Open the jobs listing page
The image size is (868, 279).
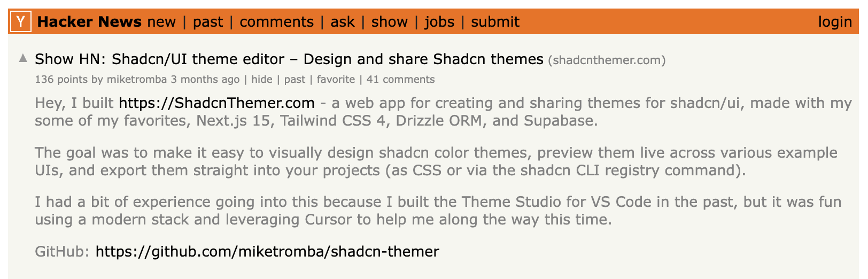(x=439, y=22)
